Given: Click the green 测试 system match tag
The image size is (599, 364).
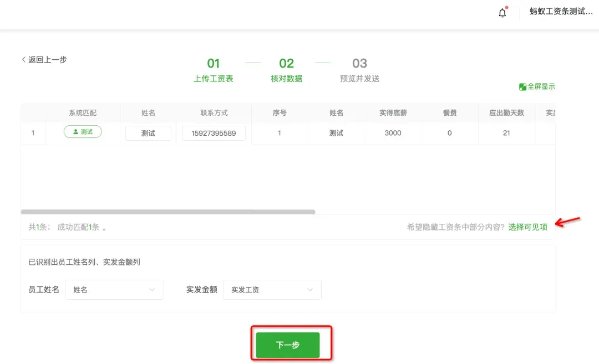Looking at the screenshot, I should 83,132.
